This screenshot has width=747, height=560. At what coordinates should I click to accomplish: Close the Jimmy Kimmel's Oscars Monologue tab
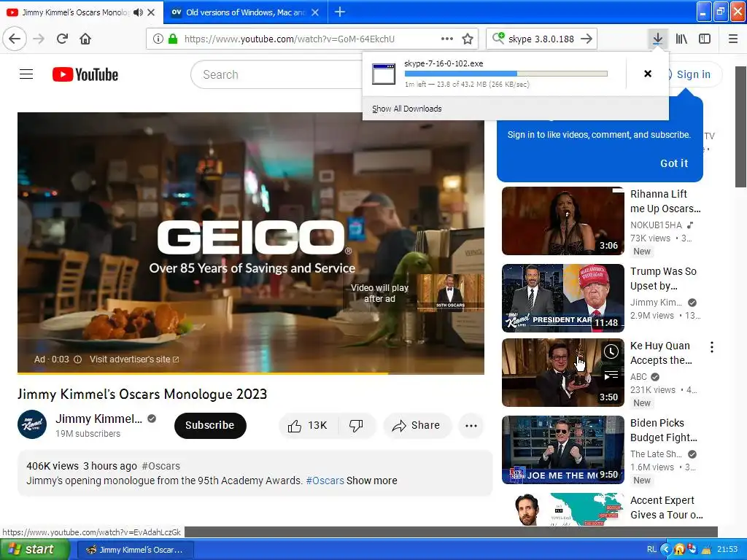[151, 12]
